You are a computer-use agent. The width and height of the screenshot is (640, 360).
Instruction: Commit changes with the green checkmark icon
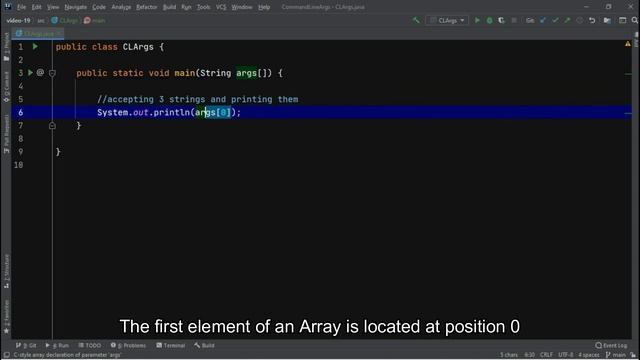point(555,20)
